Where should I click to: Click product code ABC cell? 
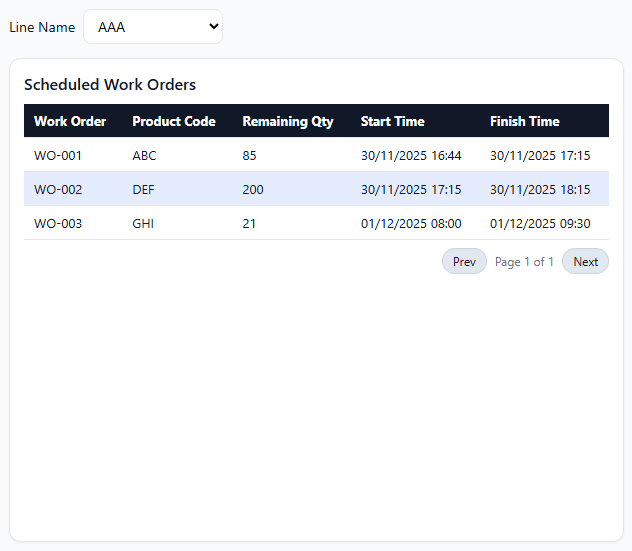pyautogui.click(x=144, y=156)
